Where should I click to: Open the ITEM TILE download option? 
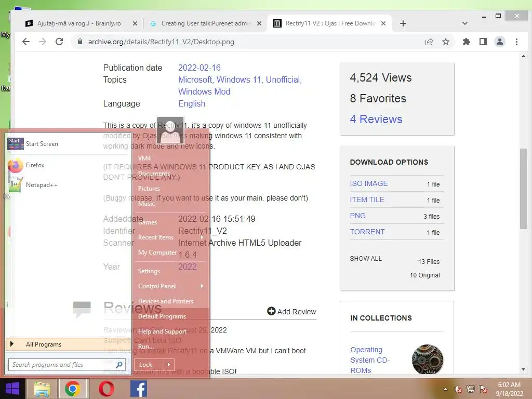367,199
